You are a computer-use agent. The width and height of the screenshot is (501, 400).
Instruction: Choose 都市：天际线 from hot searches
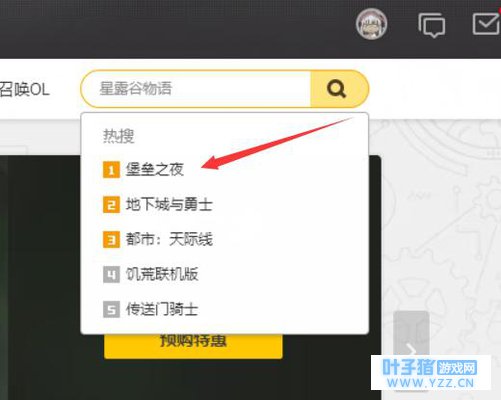169,239
